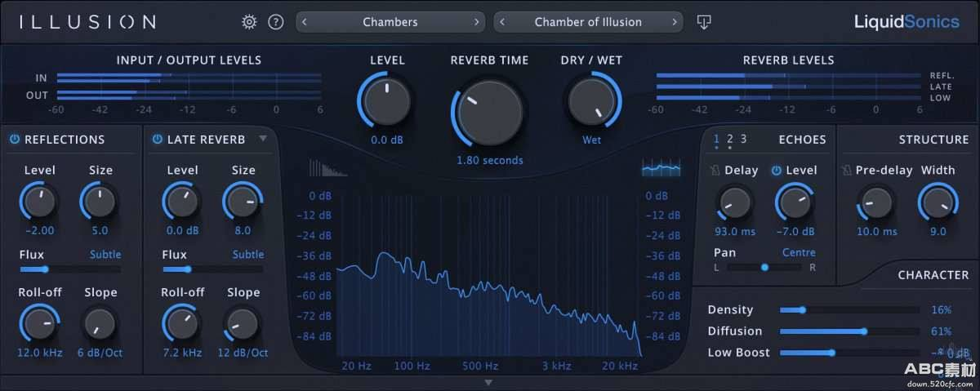Click the Diffusion 61% value
Image resolution: width=980 pixels, height=391 pixels.
942,331
